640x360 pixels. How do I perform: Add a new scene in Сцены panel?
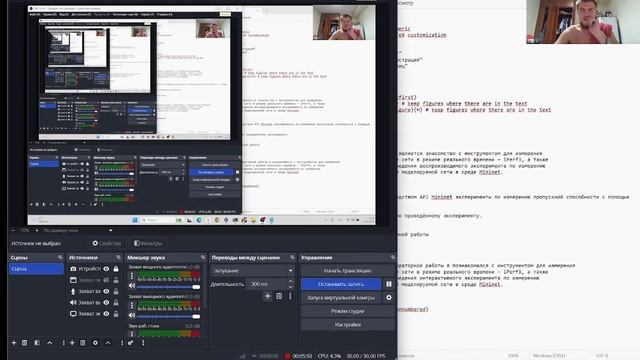tap(14, 343)
